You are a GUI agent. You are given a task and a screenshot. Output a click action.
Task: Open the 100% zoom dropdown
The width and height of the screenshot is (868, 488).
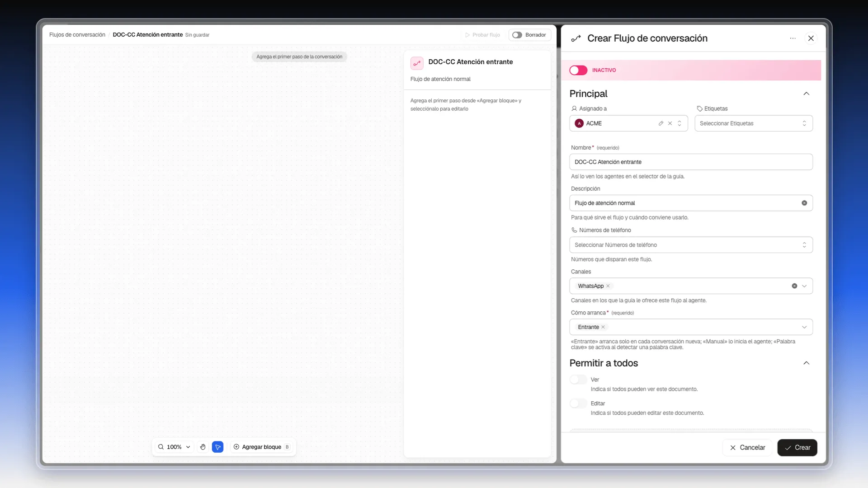175,447
